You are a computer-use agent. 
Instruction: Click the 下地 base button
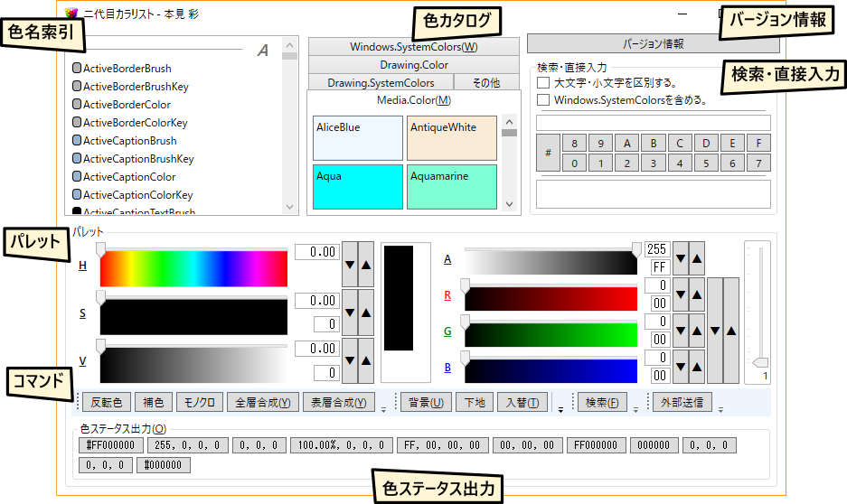click(x=475, y=403)
